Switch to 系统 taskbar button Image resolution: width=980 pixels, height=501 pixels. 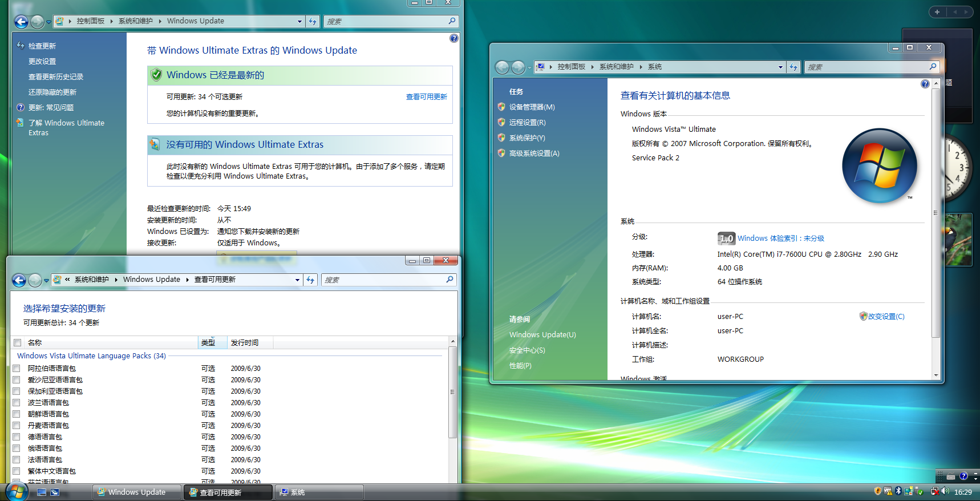coord(319,492)
